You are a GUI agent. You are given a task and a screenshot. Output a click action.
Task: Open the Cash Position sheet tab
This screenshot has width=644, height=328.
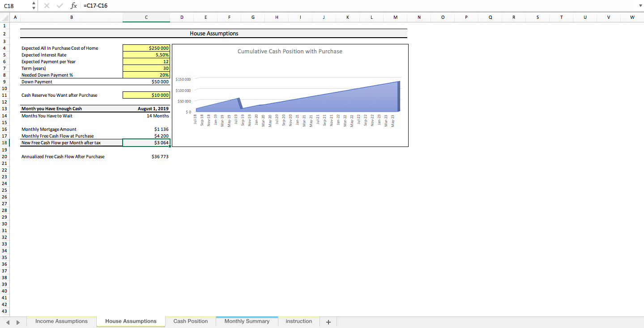(x=190, y=321)
